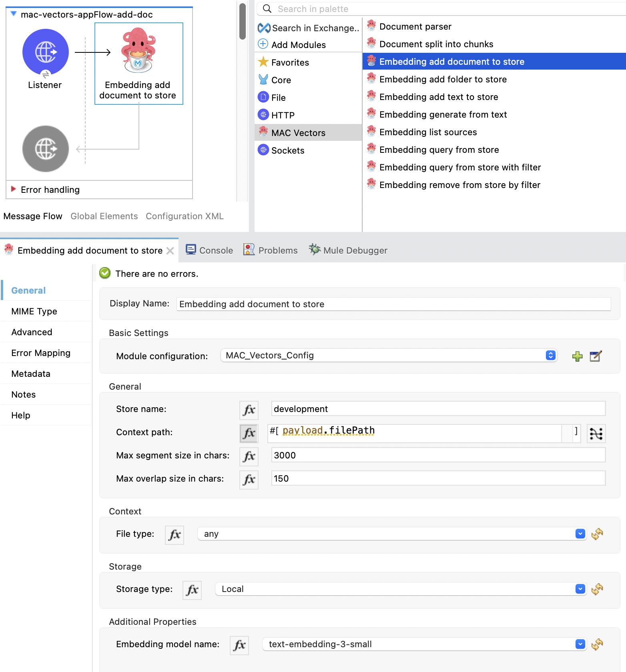Select the Error Mapping properties section
Screen dimensions: 626x672
tap(46, 353)
